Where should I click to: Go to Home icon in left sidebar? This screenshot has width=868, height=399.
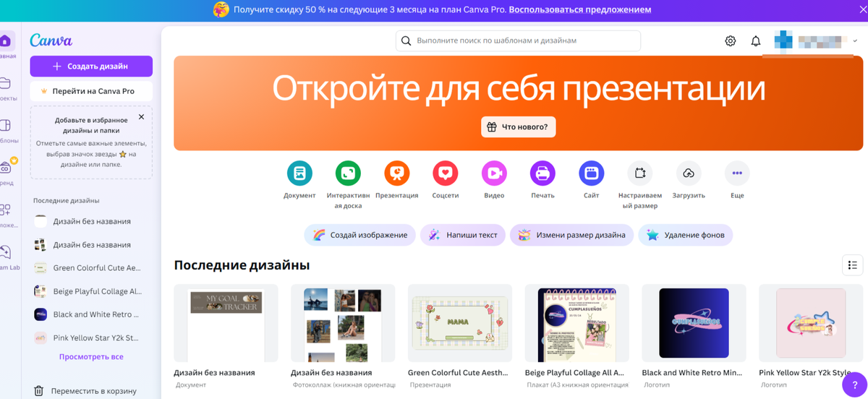tap(5, 41)
